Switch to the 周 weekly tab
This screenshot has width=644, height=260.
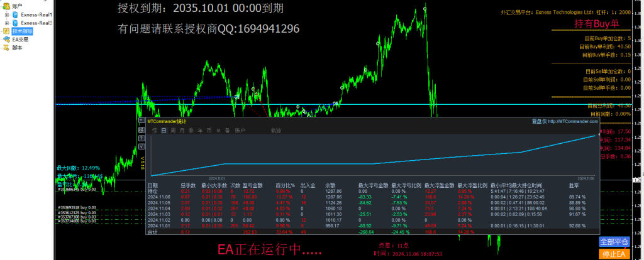[173, 131]
